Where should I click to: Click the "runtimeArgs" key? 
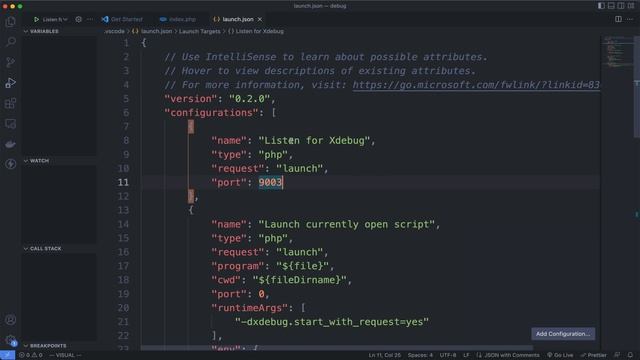coord(249,308)
